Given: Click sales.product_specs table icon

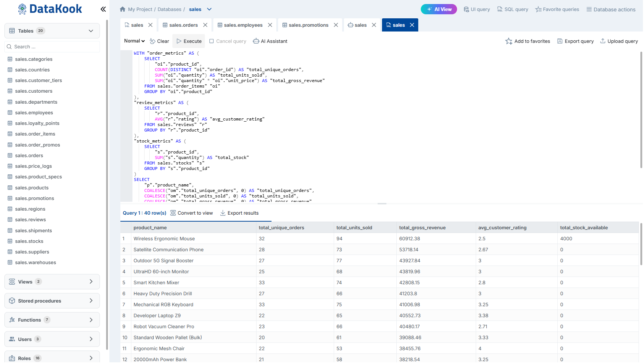Looking at the screenshot, I should click(10, 177).
